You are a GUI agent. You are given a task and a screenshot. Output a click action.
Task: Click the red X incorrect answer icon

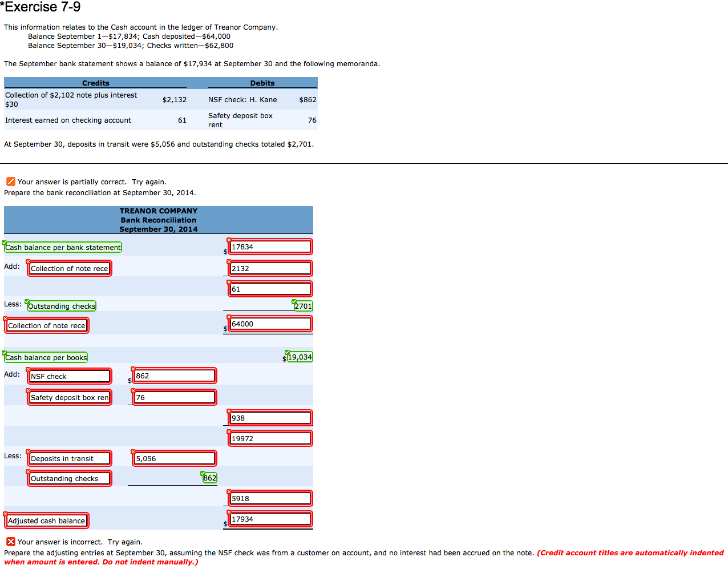point(10,542)
